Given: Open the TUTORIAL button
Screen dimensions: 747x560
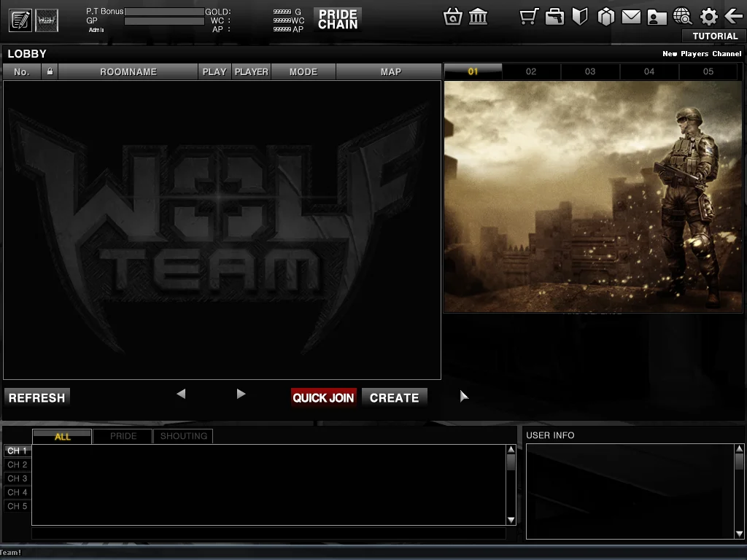Looking at the screenshot, I should pyautogui.click(x=715, y=36).
